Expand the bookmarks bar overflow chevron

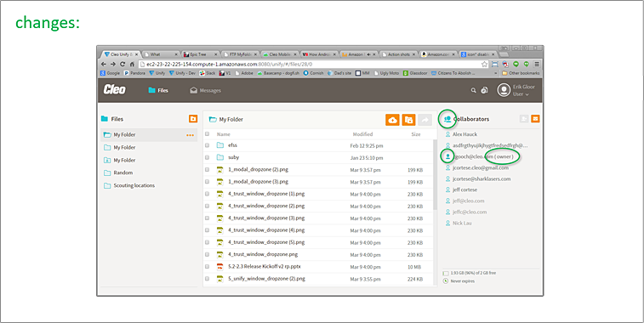coord(496,73)
